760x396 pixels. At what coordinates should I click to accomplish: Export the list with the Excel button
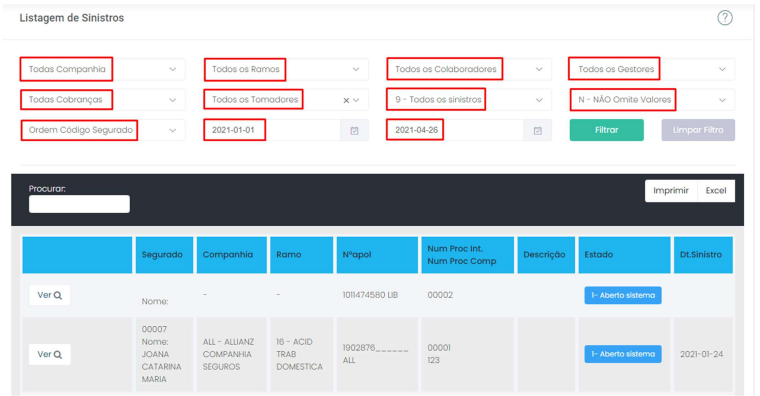click(716, 190)
